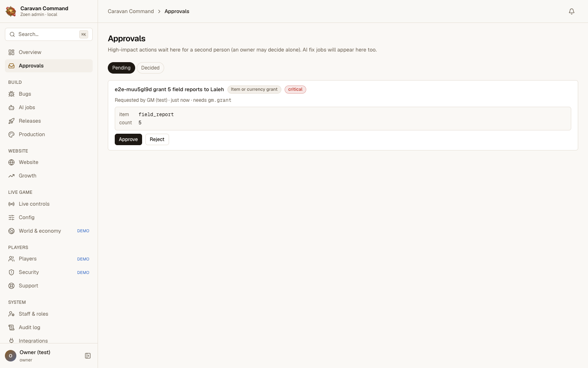The width and height of the screenshot is (588, 368).
Task: Click the request title mentioning Laleh
Action: 169,90
